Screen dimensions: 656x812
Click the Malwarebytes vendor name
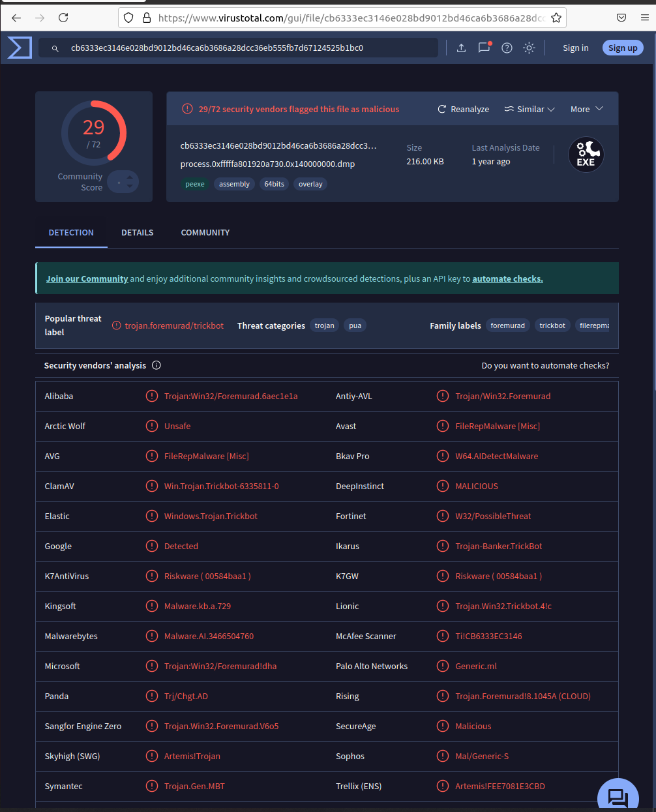click(x=71, y=636)
